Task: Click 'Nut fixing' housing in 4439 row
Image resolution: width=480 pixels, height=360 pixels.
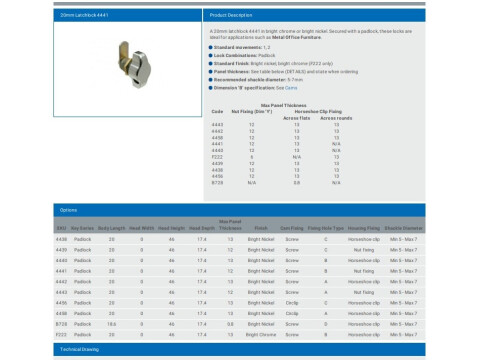Action: (364, 250)
